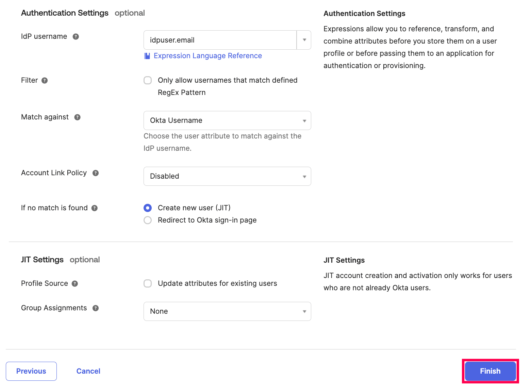
Task: Click help icon beside Match against
Action: 78,117
